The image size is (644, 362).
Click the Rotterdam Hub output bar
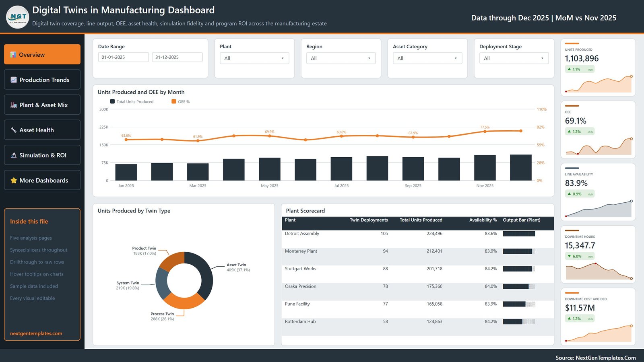point(519,322)
